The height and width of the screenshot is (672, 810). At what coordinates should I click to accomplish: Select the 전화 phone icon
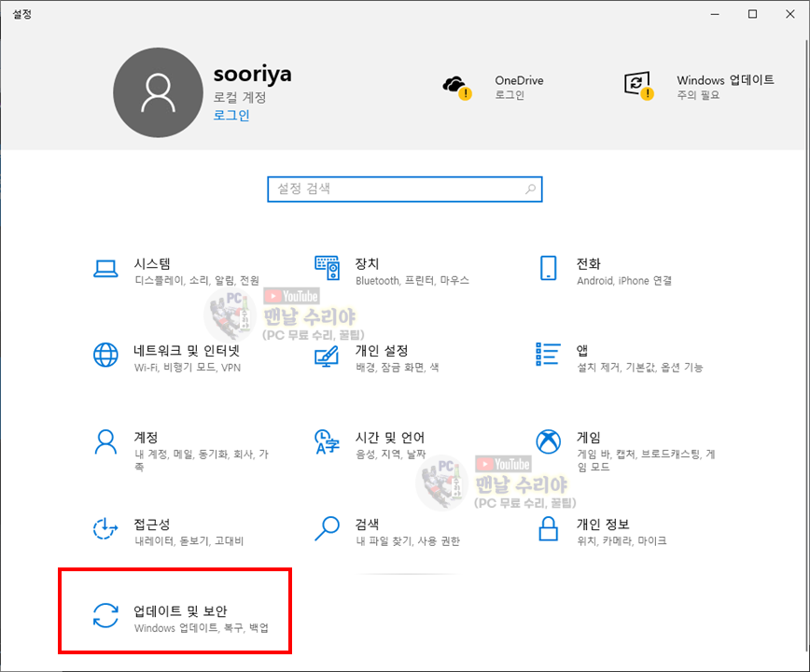tap(548, 268)
